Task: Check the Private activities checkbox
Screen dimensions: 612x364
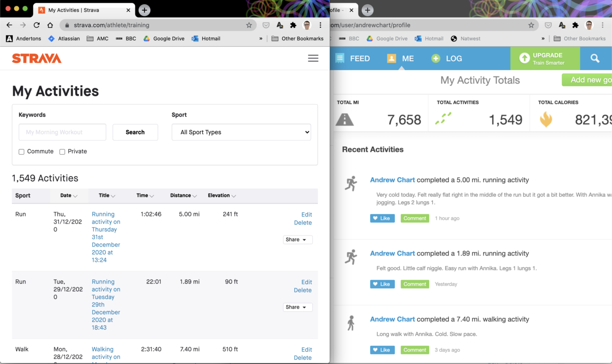Action: (x=62, y=151)
